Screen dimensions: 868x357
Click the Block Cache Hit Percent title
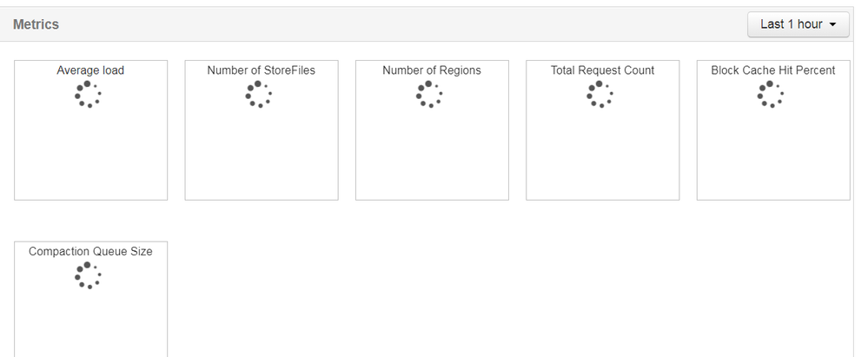(x=772, y=70)
